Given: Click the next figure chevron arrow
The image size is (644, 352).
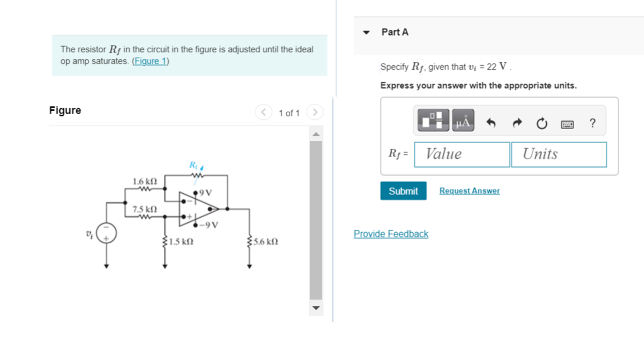Looking at the screenshot, I should click(315, 112).
